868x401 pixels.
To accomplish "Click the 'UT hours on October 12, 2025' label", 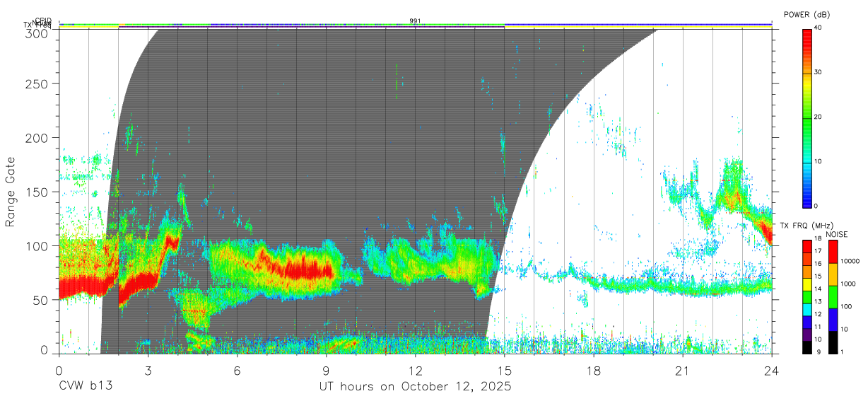I will pyautogui.click(x=415, y=386).
